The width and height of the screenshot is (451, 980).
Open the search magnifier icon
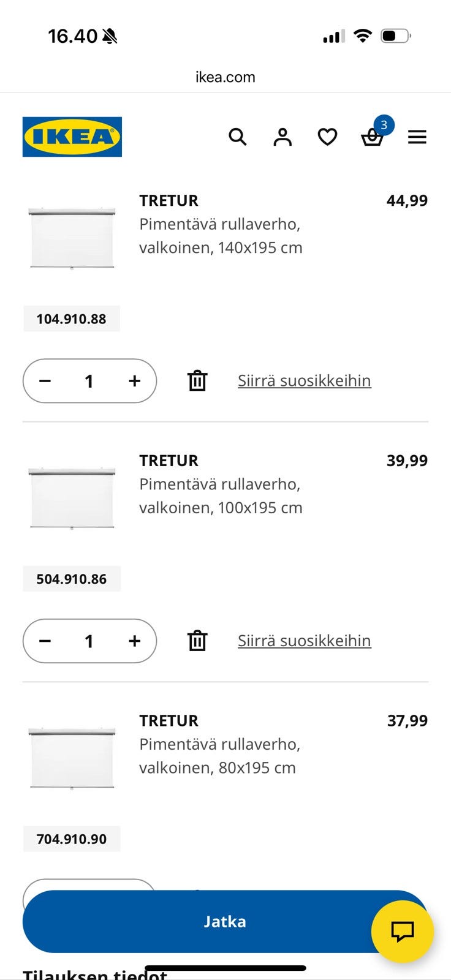238,137
